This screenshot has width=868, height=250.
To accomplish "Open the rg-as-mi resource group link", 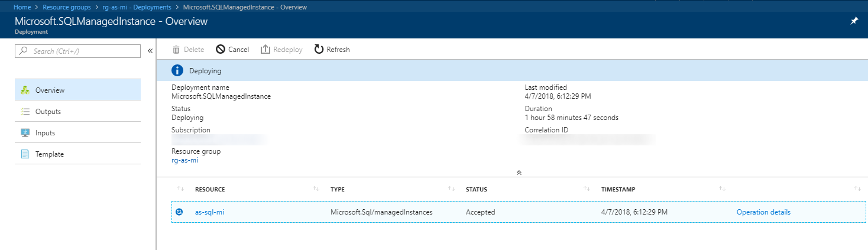I will (x=184, y=160).
